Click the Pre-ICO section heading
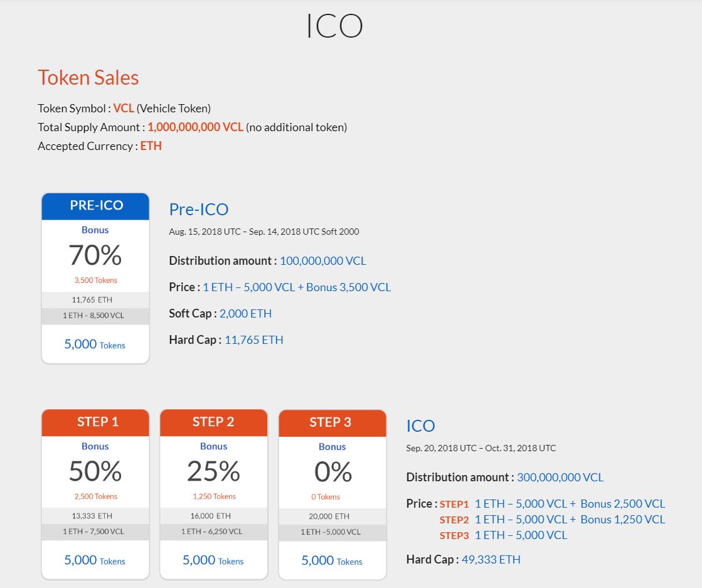 coord(198,210)
